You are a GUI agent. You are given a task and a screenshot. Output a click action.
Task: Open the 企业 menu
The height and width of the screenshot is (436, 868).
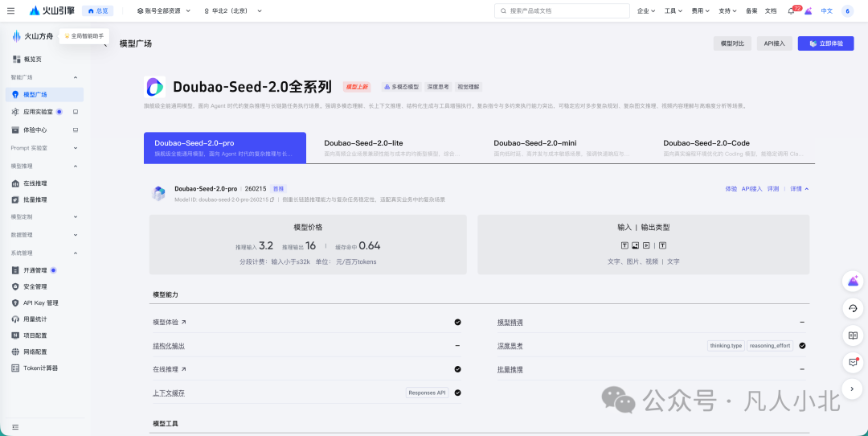click(646, 10)
